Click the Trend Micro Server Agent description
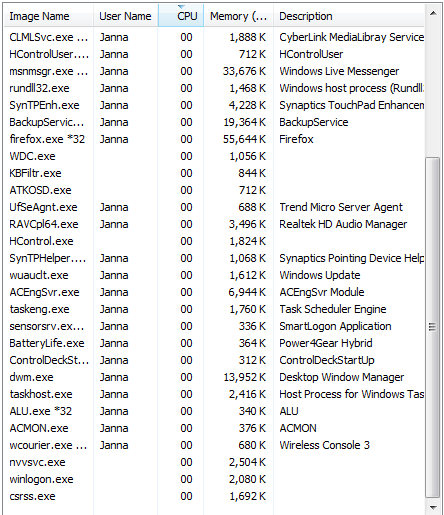This screenshot has width=444, height=515. (341, 207)
